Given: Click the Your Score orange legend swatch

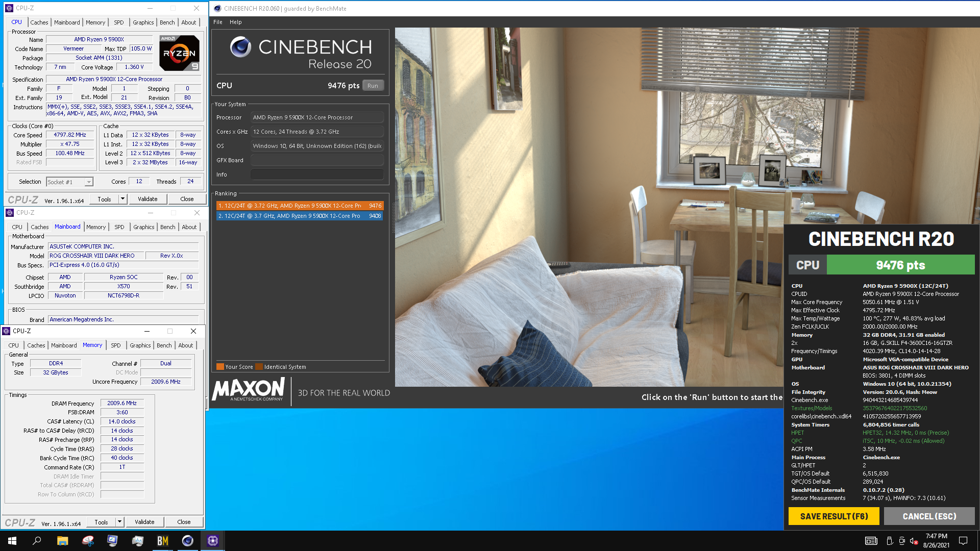Looking at the screenshot, I should click(220, 366).
